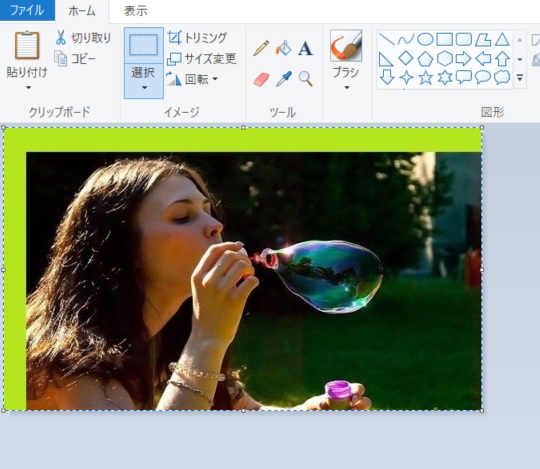Image resolution: width=540 pixels, height=469 pixels.
Task: Click the 切り取り cut button
Action: pyautogui.click(x=83, y=38)
